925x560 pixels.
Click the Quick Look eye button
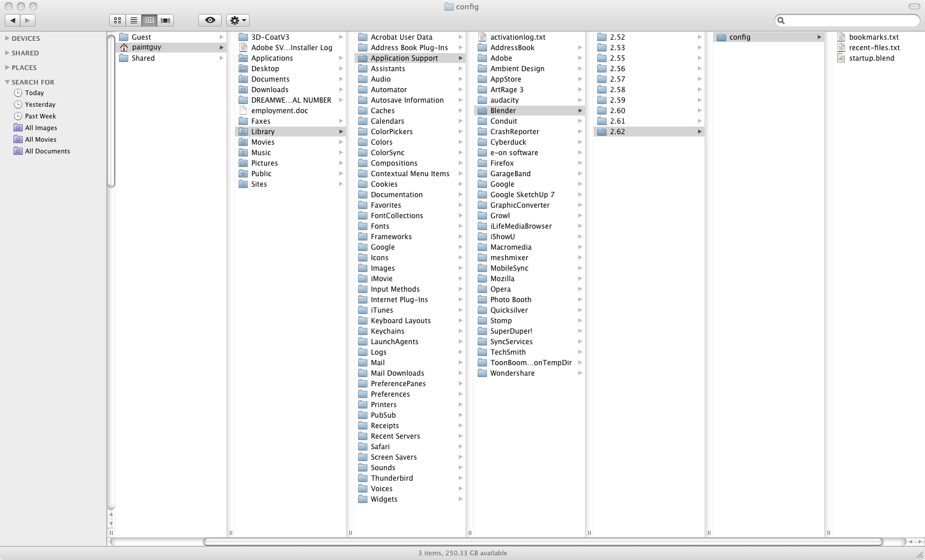point(210,20)
